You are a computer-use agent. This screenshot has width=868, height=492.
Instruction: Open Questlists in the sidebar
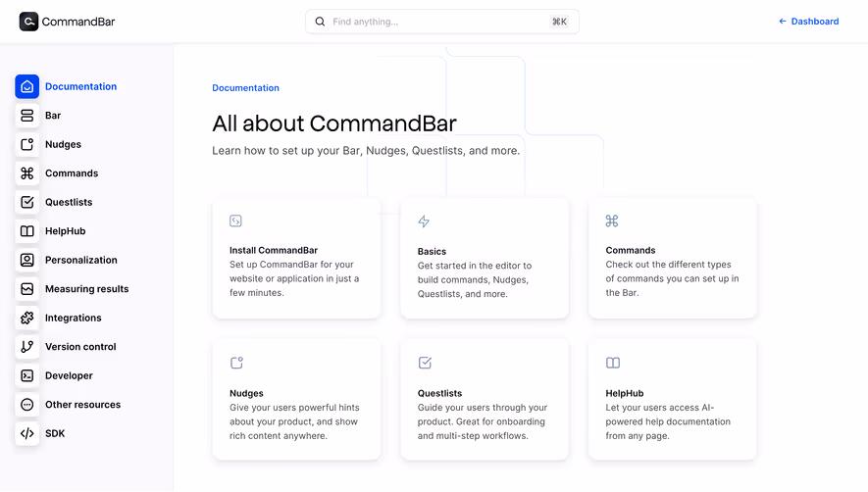click(x=69, y=202)
